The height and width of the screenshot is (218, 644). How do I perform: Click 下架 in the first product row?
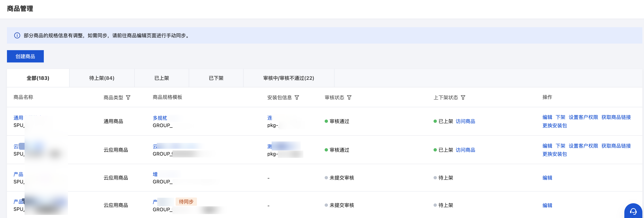point(560,117)
